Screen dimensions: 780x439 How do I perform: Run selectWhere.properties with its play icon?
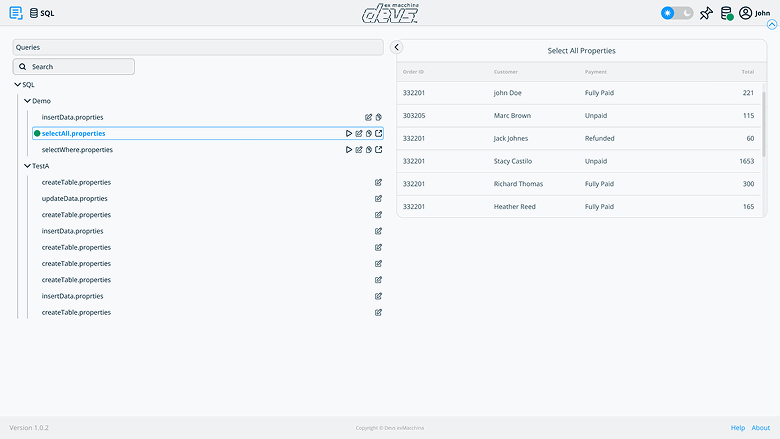349,150
